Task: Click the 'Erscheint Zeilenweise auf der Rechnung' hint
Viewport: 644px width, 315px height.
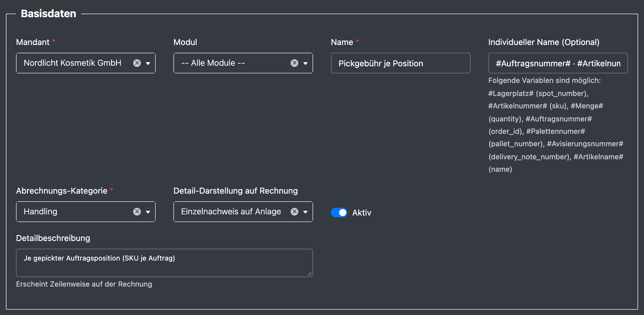Action: tap(84, 284)
